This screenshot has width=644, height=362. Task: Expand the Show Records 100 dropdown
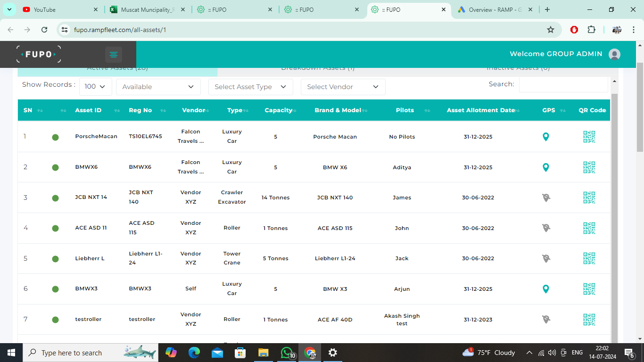95,87
